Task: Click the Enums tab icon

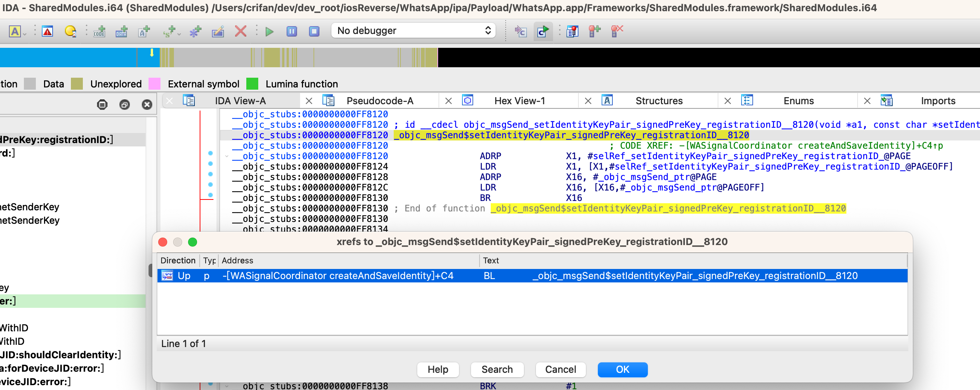Action: (x=747, y=100)
